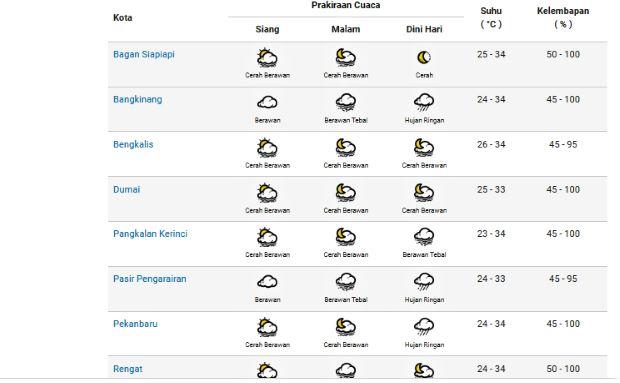Open the Bangkinang city link
Screen dimensions: 620x383
click(x=138, y=100)
